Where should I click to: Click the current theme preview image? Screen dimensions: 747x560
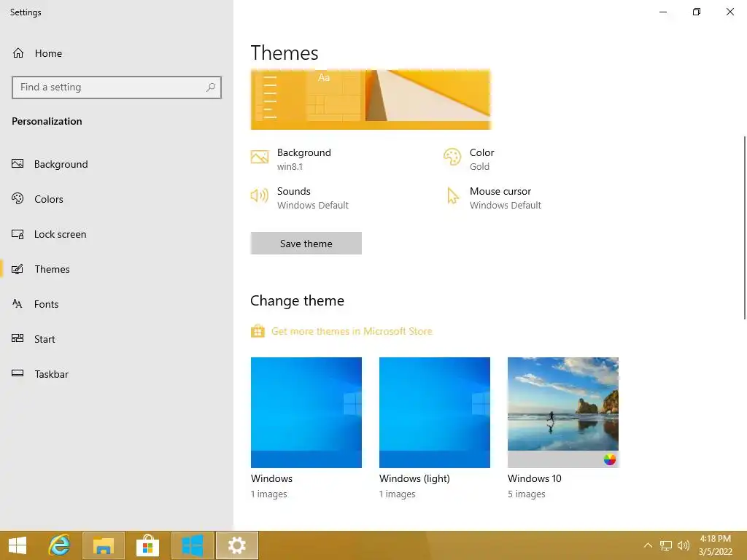tap(371, 99)
